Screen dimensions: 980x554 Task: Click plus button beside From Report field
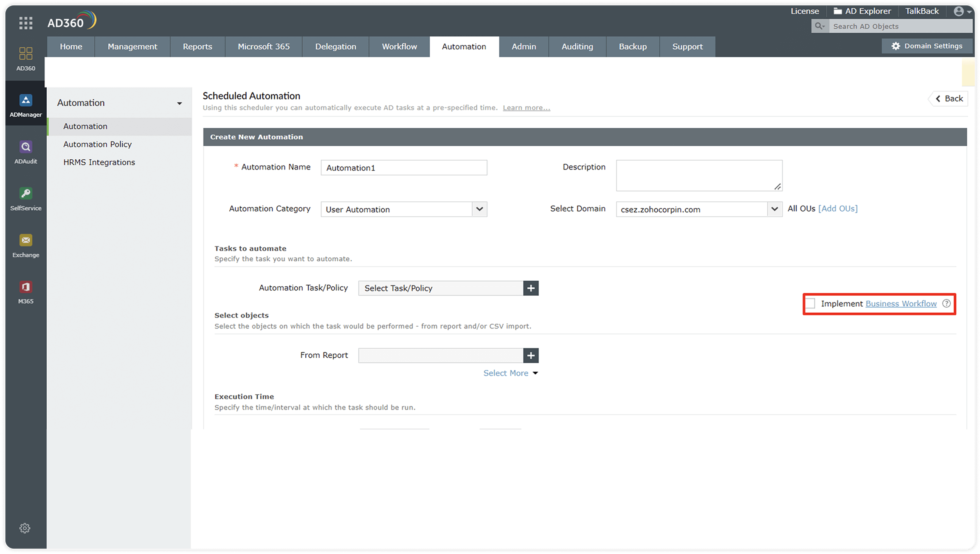531,356
